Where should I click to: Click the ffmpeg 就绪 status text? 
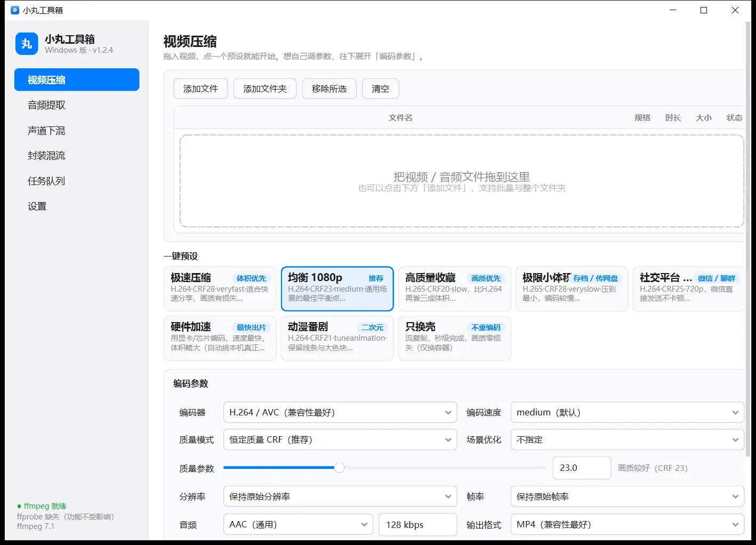42,506
